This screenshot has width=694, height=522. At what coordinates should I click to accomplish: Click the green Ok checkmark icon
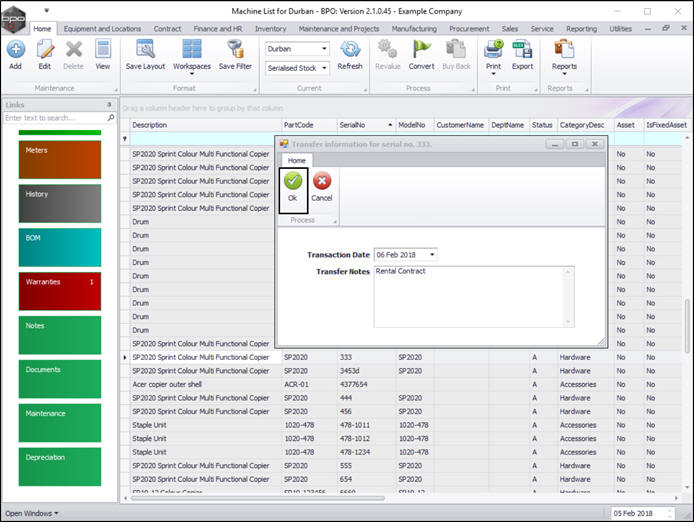point(292,182)
